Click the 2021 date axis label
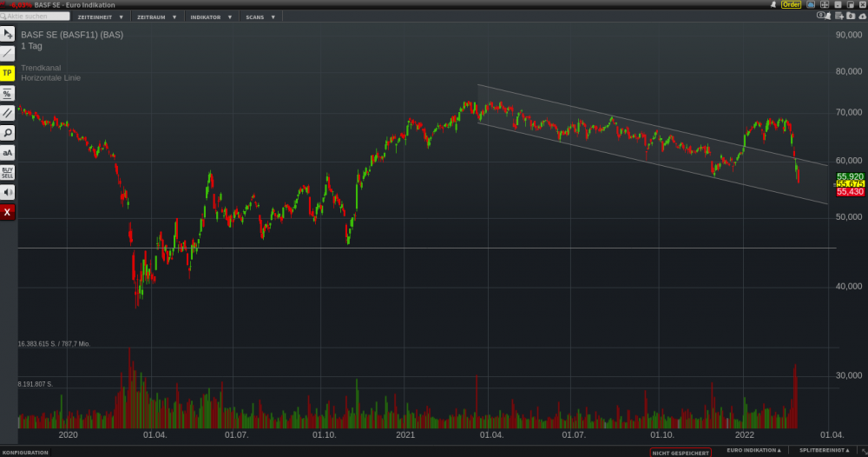 pyautogui.click(x=405, y=434)
